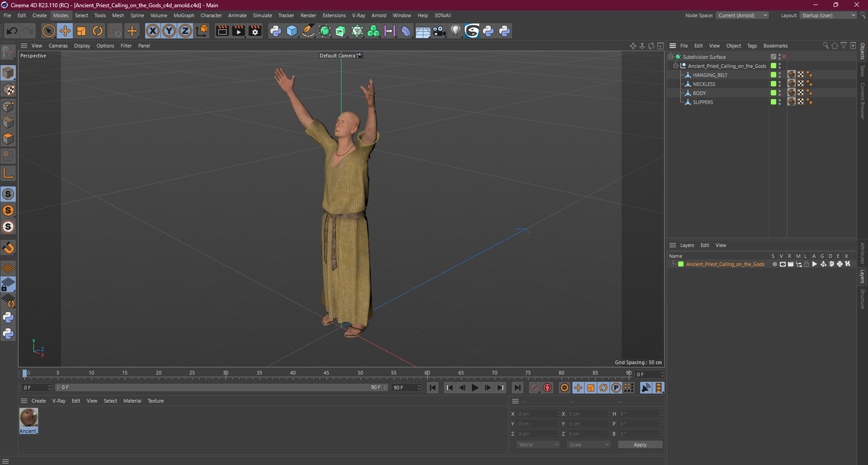Click the Enable Snap magnet icon
Screen dimensions: 868x465
pyautogui.click(x=8, y=248)
